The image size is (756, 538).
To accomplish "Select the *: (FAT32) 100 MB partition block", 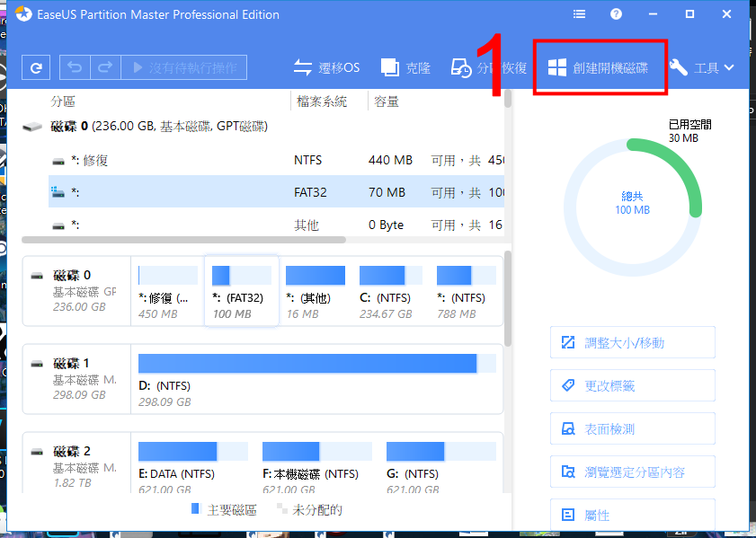I will point(242,291).
